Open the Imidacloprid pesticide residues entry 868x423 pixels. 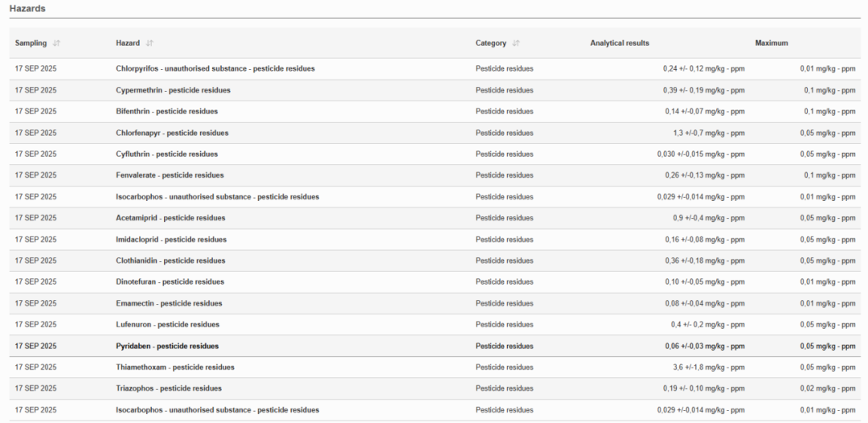[x=171, y=240]
